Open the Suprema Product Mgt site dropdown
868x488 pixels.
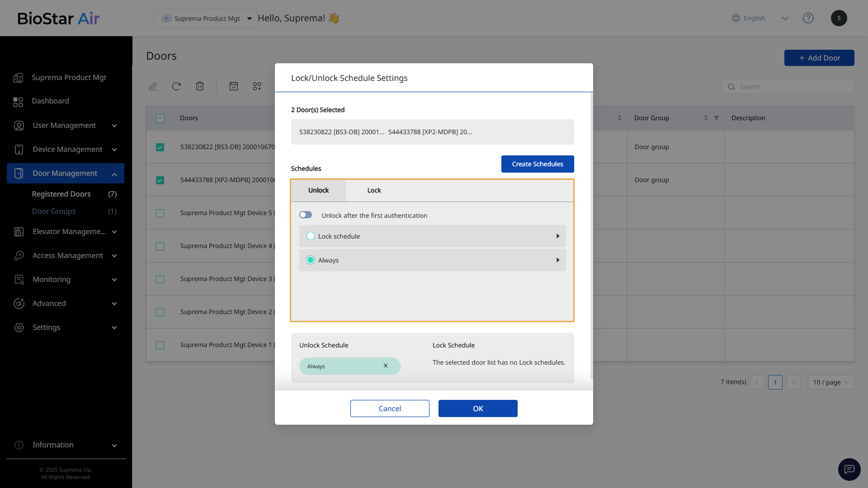(x=206, y=19)
